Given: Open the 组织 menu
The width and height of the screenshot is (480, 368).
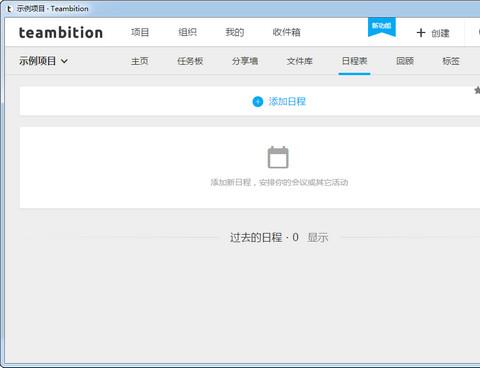Looking at the screenshot, I should click(x=187, y=32).
